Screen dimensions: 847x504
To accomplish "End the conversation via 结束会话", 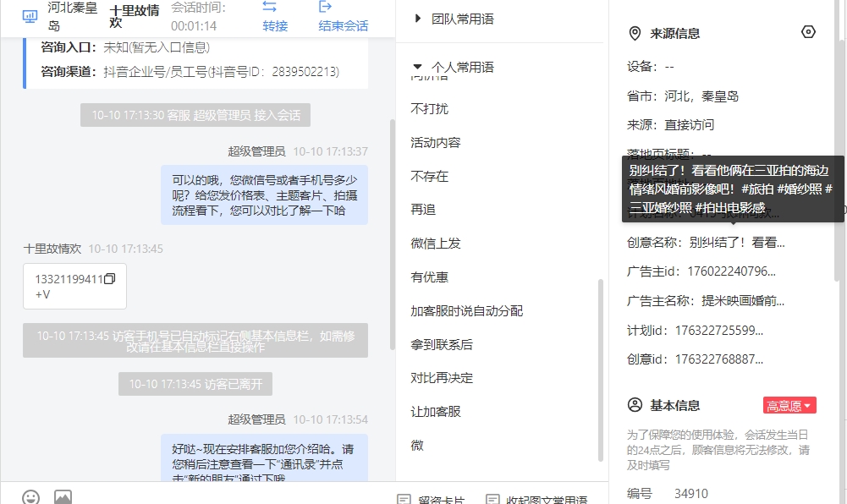I will pyautogui.click(x=343, y=16).
